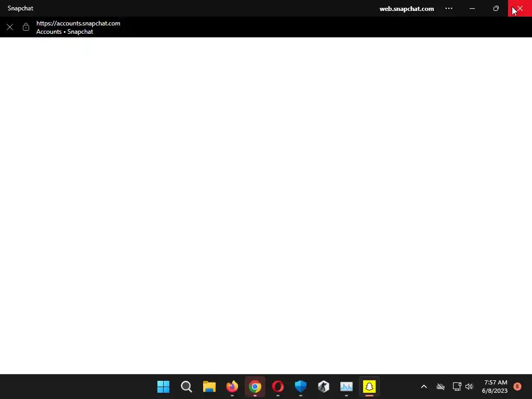Close the Snapchat window
Image resolution: width=532 pixels, height=399 pixels.
[520, 8]
